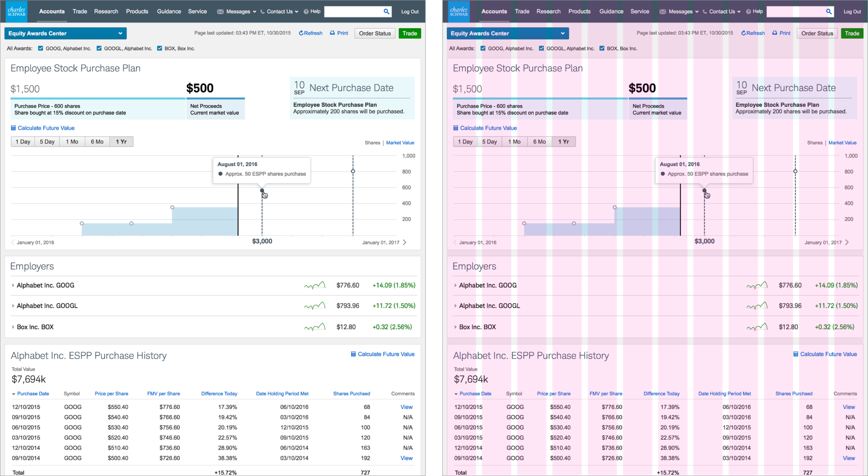
Task: Click chart next arrow beside January 01, 2017, grid-overlay mockup
Action: point(847,242)
